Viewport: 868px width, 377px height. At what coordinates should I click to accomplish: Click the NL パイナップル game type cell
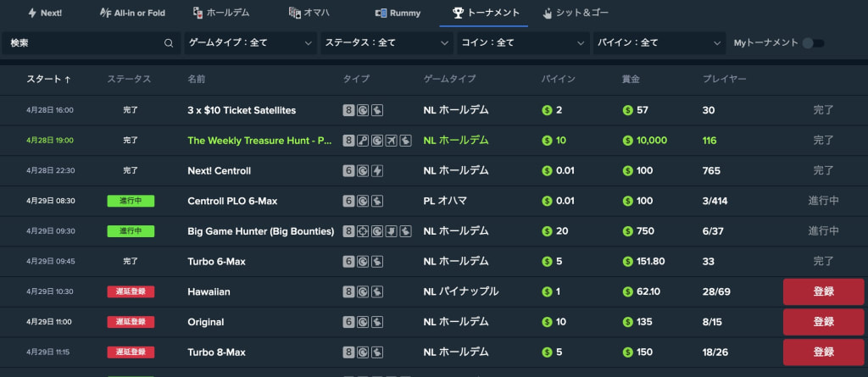461,291
